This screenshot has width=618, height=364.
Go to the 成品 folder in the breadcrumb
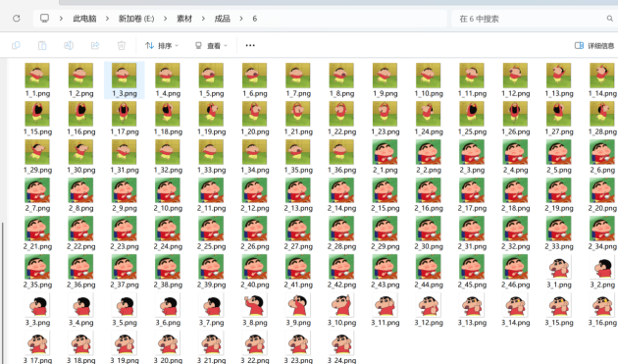point(223,19)
